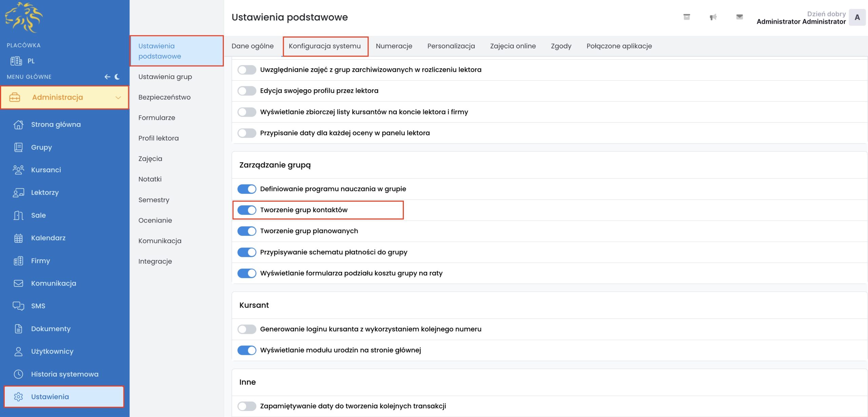Switch to the Numeracje tab
868x417 pixels.
coord(394,46)
